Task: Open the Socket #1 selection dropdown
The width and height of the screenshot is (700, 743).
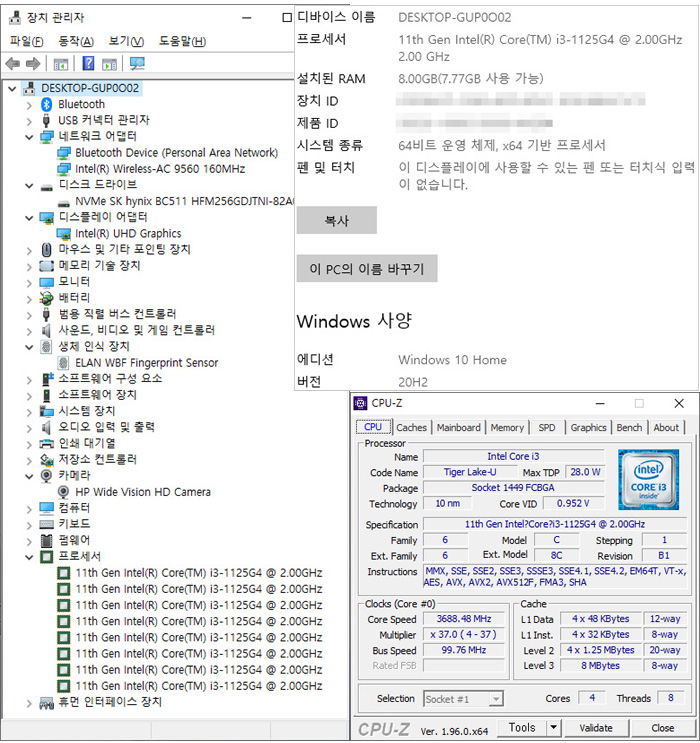Action: (496, 698)
